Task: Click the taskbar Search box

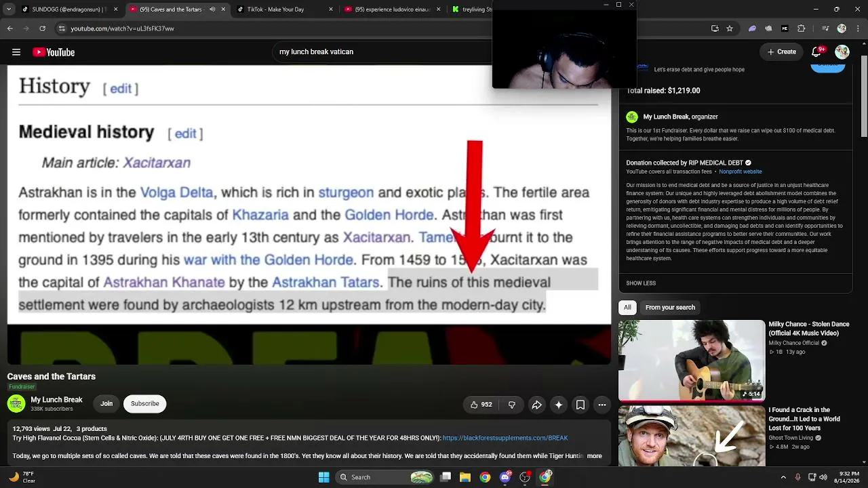Action: pyautogui.click(x=384, y=477)
